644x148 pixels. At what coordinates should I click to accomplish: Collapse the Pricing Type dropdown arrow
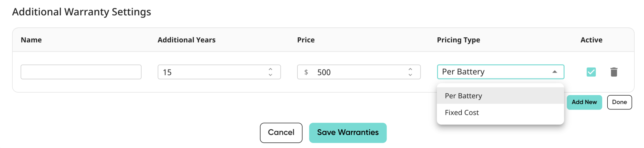click(555, 72)
